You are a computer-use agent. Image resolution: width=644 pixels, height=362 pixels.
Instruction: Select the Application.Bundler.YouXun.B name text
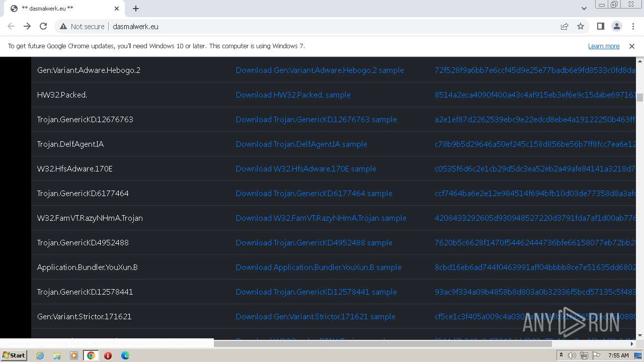click(x=88, y=267)
